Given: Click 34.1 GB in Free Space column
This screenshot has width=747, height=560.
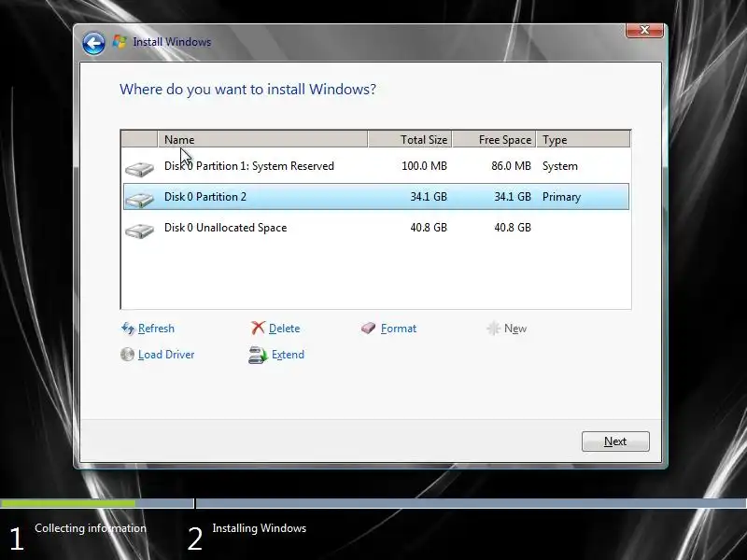Looking at the screenshot, I should click(512, 197).
